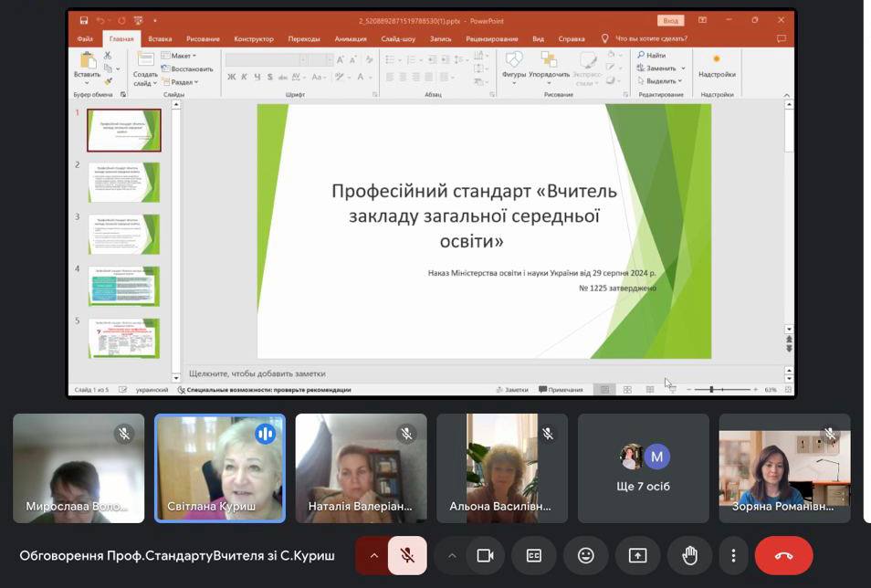Click the zoom slider in PowerPoint status bar

coord(721,390)
